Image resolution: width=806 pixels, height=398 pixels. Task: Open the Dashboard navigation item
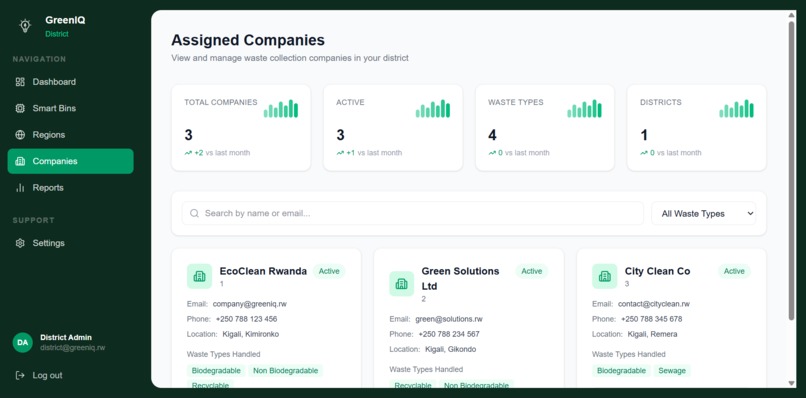click(x=70, y=82)
